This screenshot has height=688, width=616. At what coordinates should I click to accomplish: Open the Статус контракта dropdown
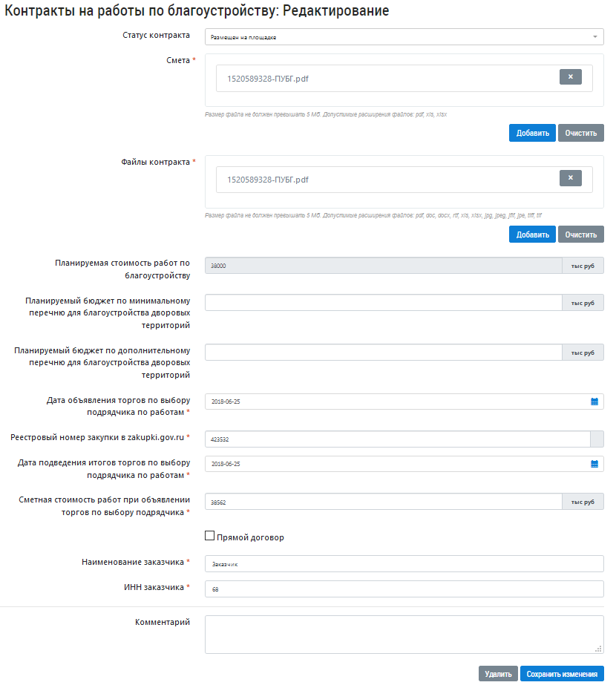[x=404, y=36]
